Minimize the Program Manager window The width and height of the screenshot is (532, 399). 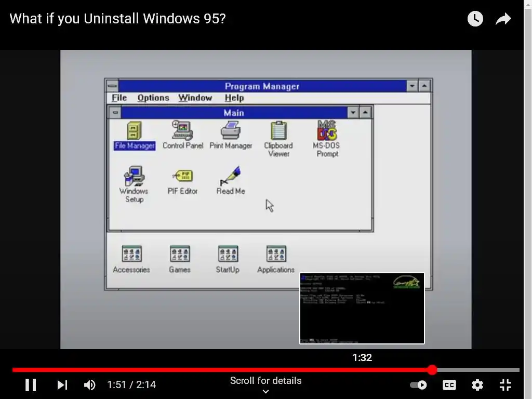(412, 86)
